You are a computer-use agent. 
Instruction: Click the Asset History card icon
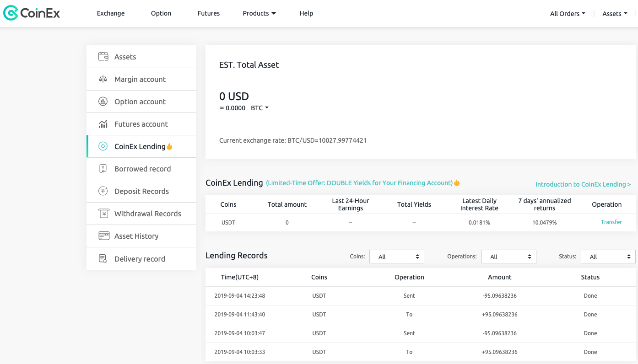point(104,236)
